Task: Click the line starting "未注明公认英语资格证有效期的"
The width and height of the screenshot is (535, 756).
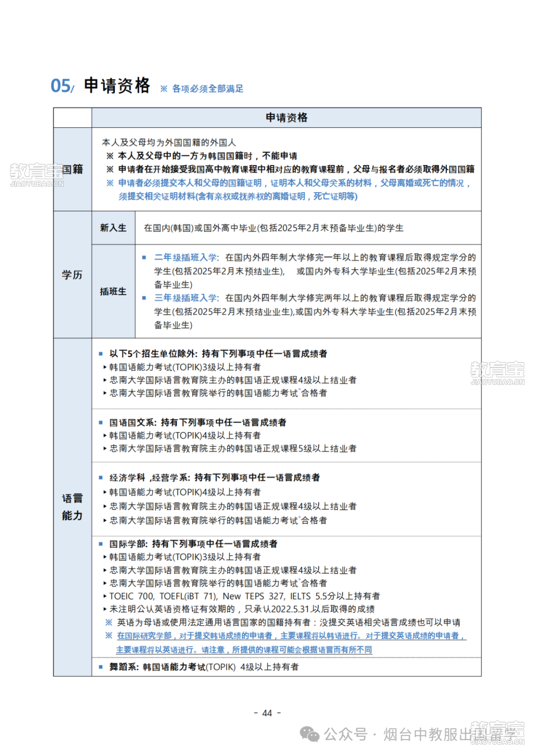Action: point(242,609)
